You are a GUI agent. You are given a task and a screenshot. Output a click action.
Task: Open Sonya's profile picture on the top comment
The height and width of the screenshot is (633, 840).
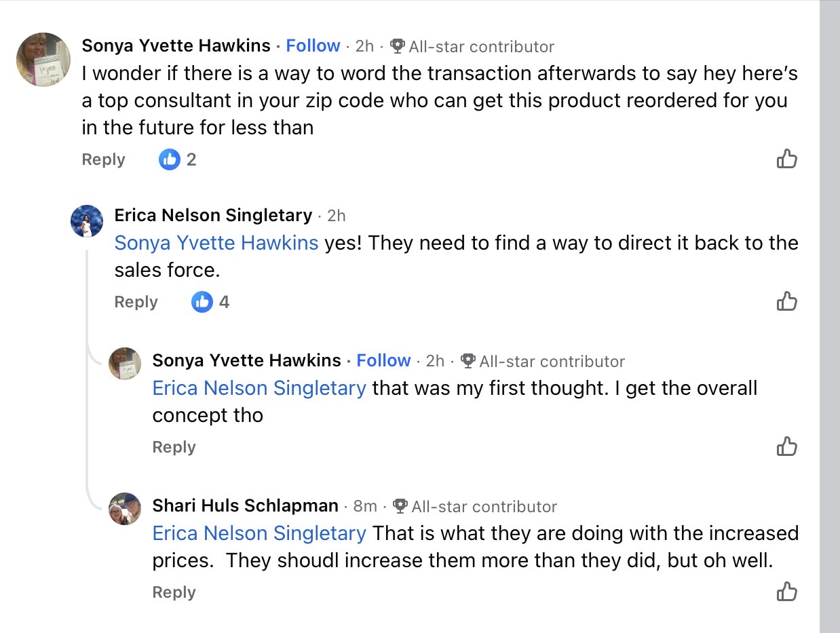43,60
